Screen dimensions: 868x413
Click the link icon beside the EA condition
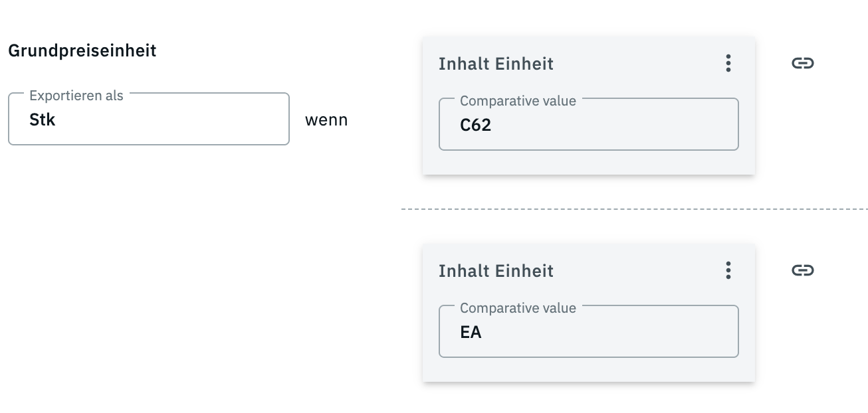click(803, 270)
